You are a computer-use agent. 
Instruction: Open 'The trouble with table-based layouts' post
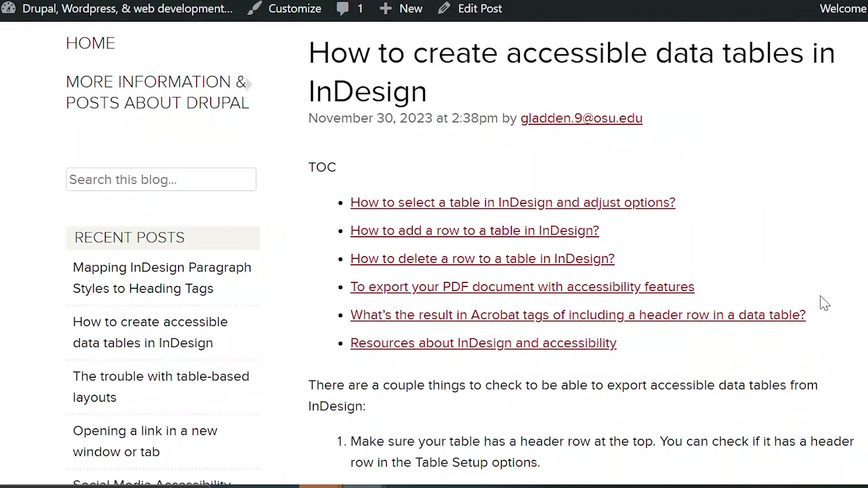click(x=161, y=386)
